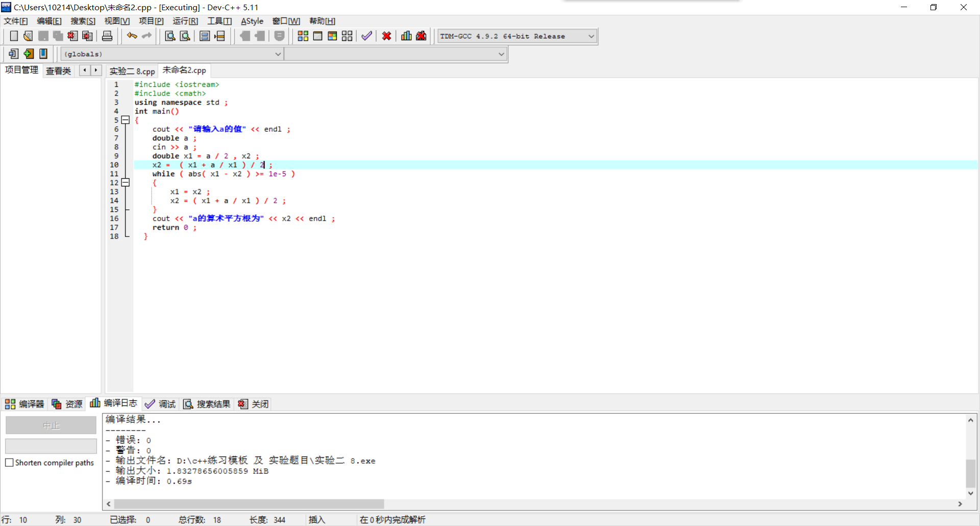Image resolution: width=980 pixels, height=526 pixels.
Task: Open the TDM-GCC 4.9.2 compiler dropdown
Action: pos(517,36)
